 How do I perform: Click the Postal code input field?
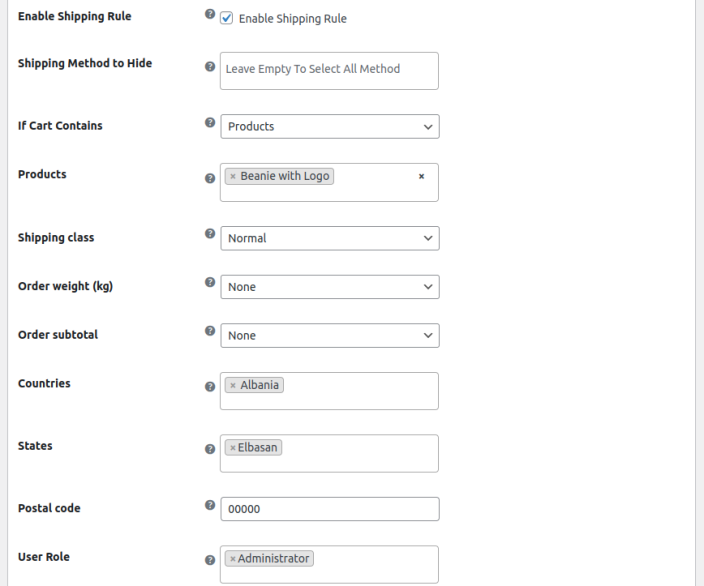click(x=329, y=509)
